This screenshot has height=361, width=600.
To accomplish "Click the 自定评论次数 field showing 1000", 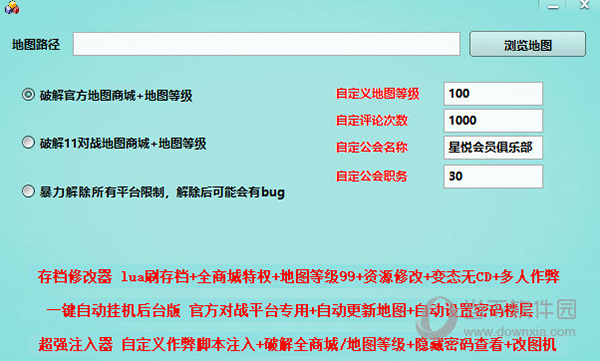I will click(x=493, y=121).
